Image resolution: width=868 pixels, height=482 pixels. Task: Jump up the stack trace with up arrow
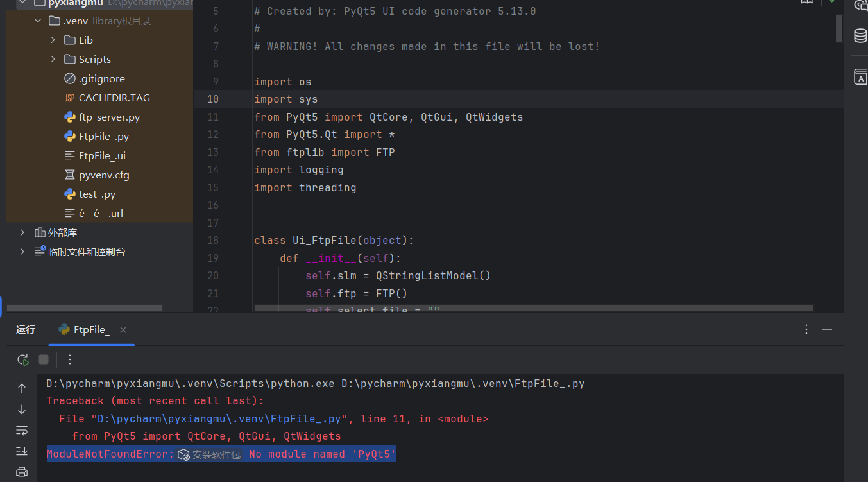tap(22, 388)
